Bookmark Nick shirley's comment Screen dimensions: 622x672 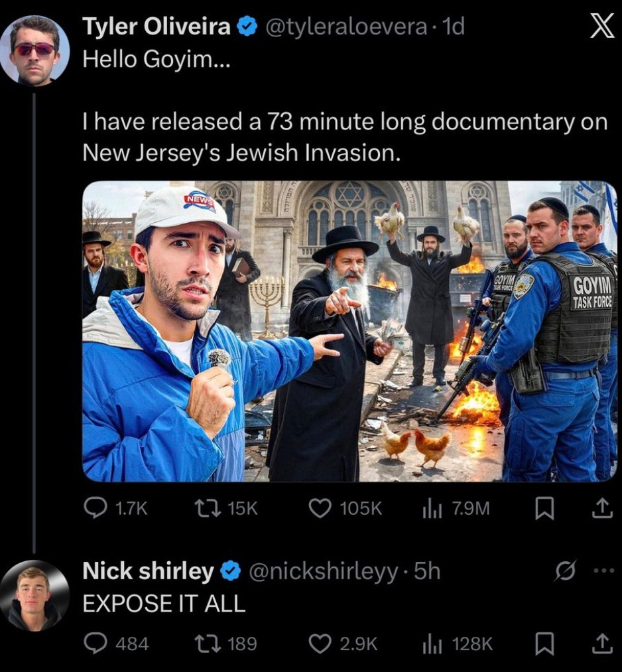(x=544, y=643)
